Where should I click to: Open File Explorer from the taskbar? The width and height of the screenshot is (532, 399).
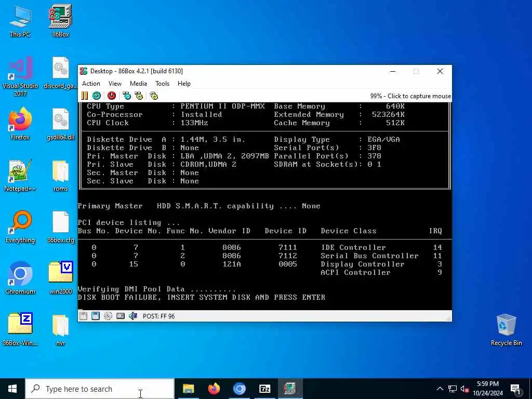point(188,389)
